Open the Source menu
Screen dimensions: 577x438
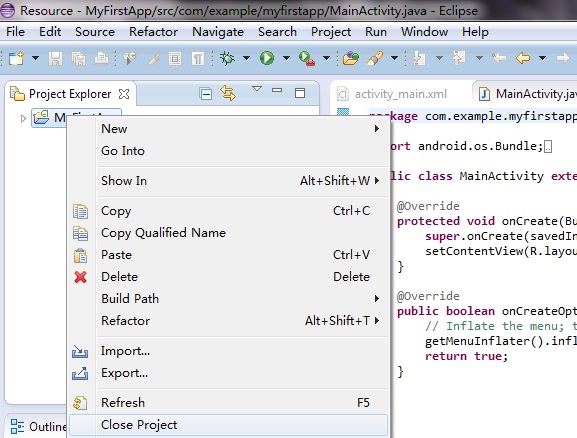coord(95,32)
